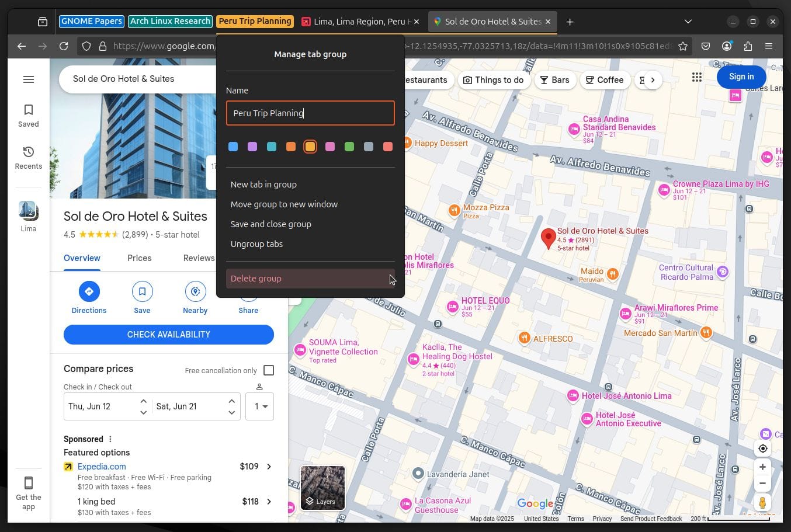The height and width of the screenshot is (532, 791).
Task: Open the guest count dropdown
Action: 260,406
